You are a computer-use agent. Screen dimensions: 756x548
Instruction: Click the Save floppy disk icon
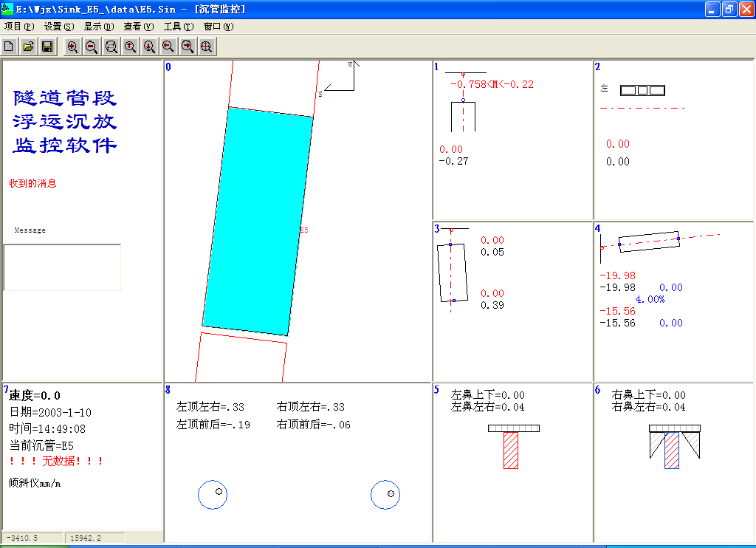(x=47, y=47)
